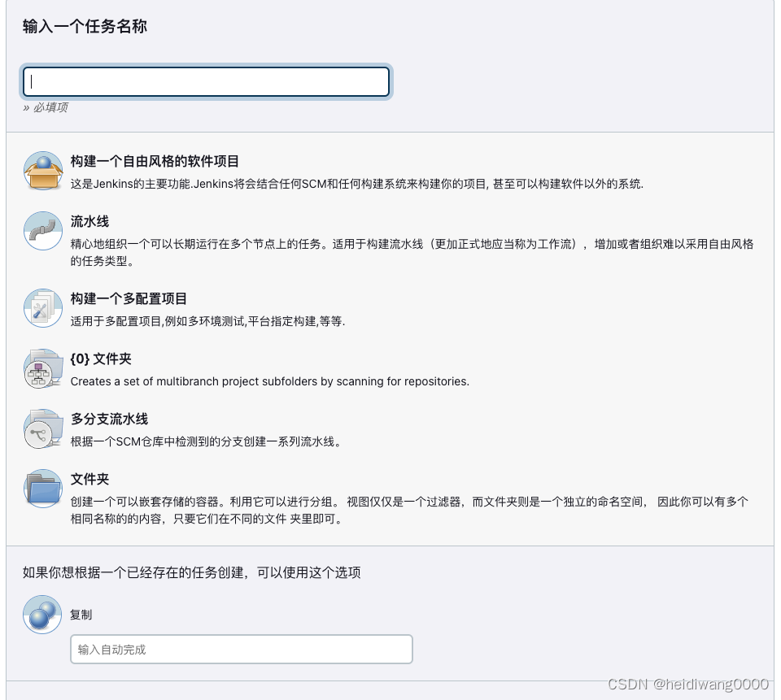
Task: Click description 根据一个SCM仓库中检测到的分支
Action: [x=206, y=441]
